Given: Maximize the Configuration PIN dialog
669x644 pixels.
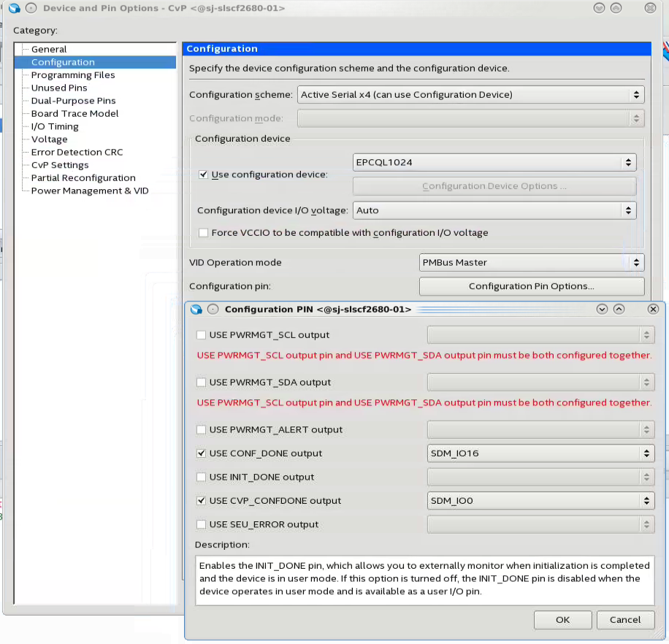Looking at the screenshot, I should [x=619, y=309].
